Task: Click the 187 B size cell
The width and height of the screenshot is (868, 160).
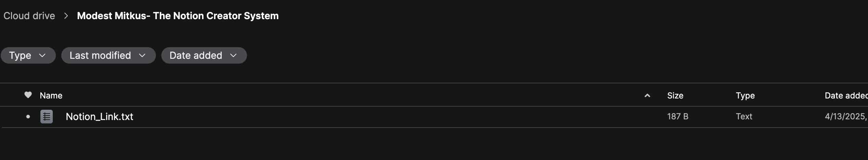Action: click(x=678, y=117)
